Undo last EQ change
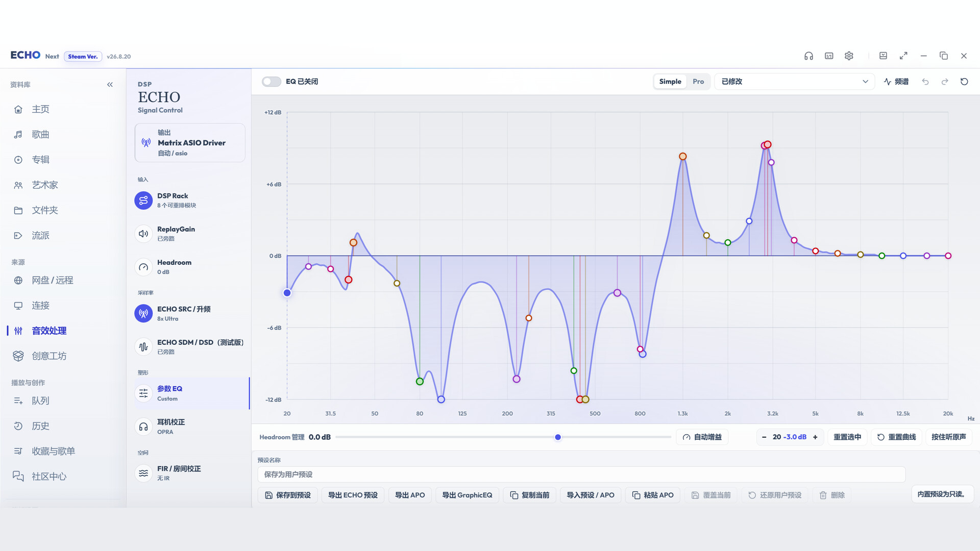Screen dimensions: 980x551 pyautogui.click(x=925, y=82)
